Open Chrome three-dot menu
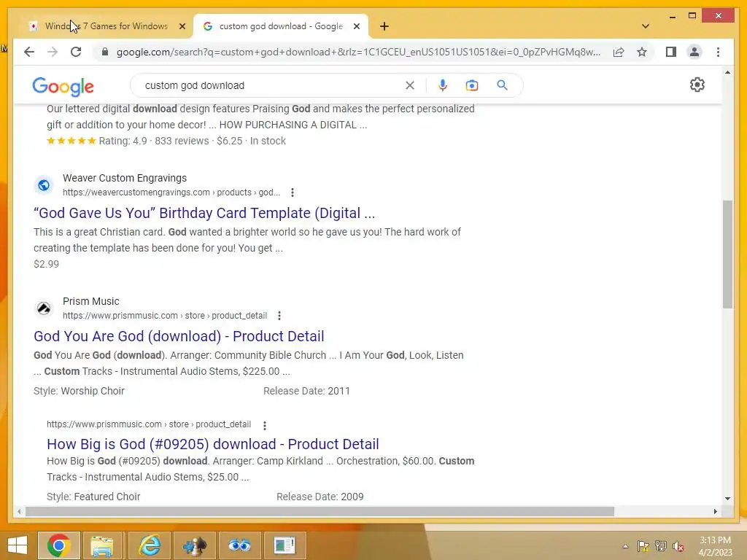747x560 pixels. coord(718,52)
